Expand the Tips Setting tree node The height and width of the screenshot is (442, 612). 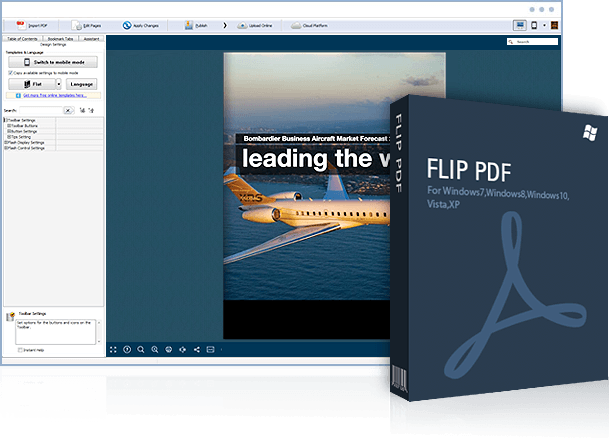tap(9, 137)
